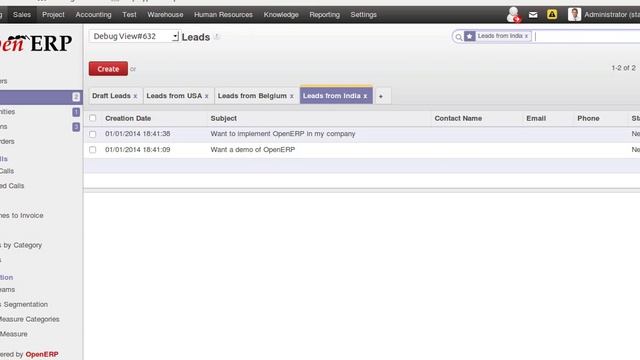Screen dimensions: 640x360
Task: Click the user presence icon in top bar
Action: (513, 14)
